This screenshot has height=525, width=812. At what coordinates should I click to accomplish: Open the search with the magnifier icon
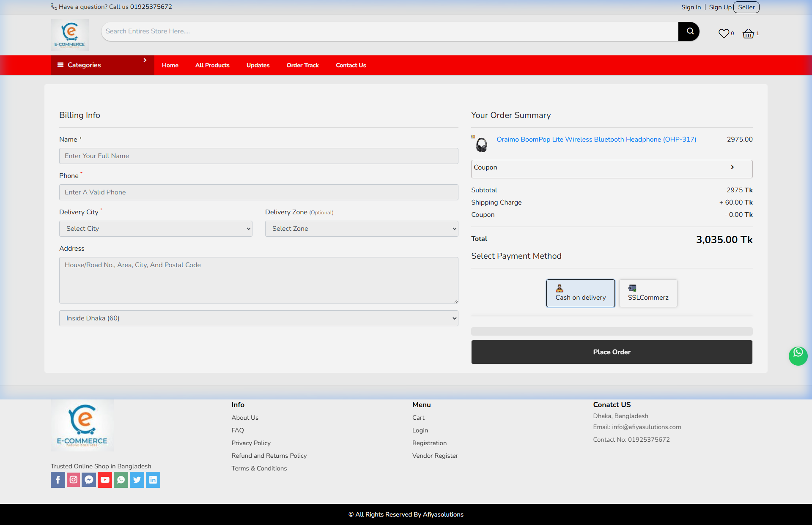[x=689, y=31]
